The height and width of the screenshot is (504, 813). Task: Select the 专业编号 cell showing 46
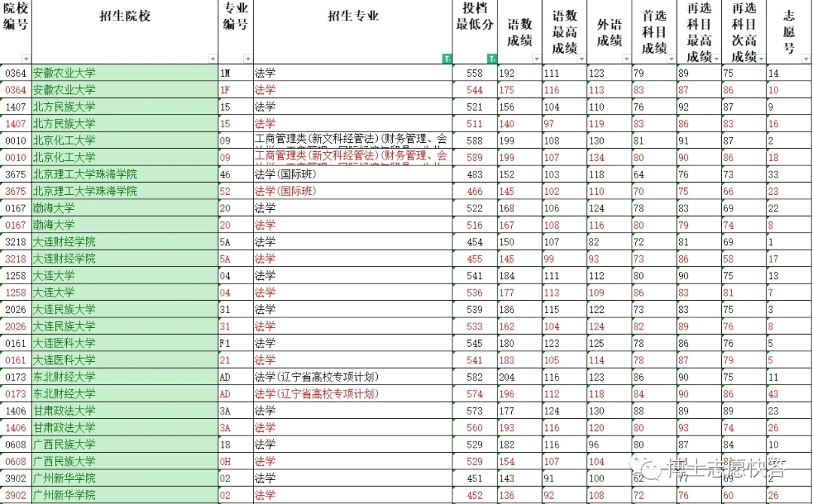click(x=236, y=175)
